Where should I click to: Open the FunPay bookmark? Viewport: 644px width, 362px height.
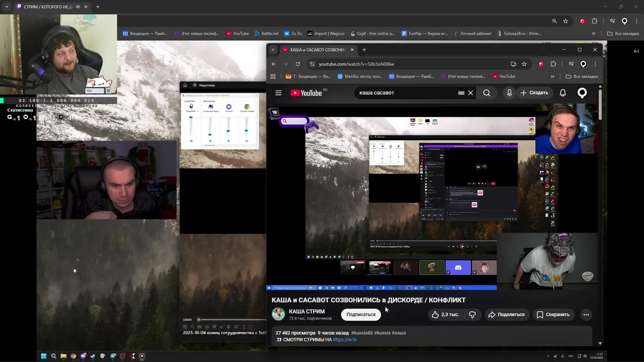[x=425, y=34]
